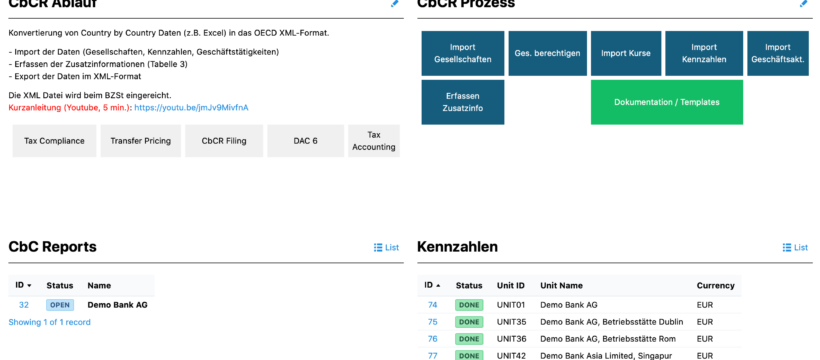The width and height of the screenshot is (820, 360).
Task: Sort CbC Reports by ID column arrow
Action: (29, 286)
